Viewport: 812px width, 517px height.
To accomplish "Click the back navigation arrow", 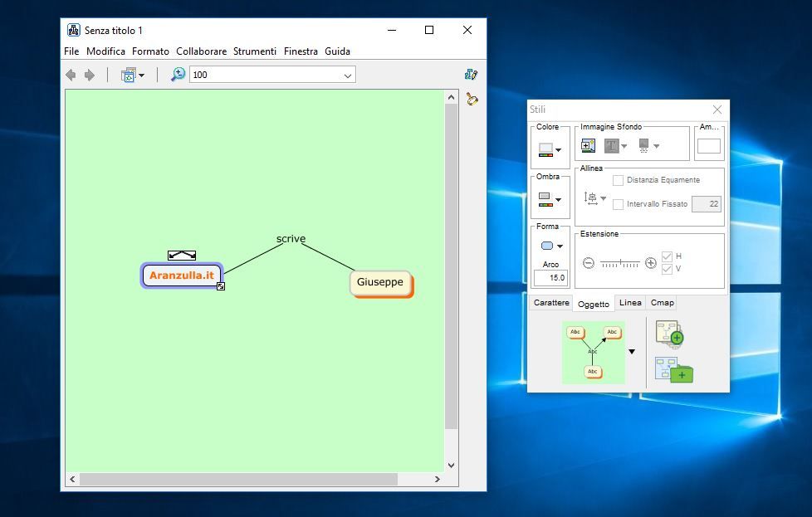I will [71, 75].
